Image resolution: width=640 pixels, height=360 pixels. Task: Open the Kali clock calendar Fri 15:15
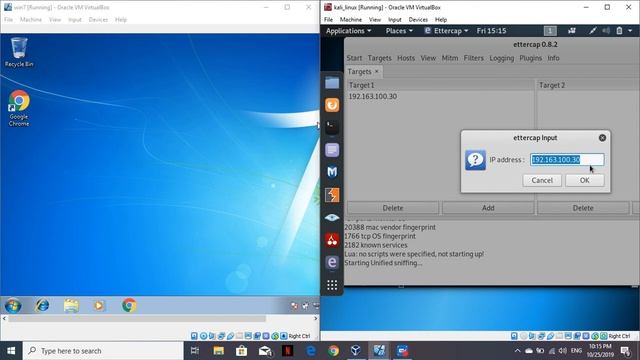491,31
